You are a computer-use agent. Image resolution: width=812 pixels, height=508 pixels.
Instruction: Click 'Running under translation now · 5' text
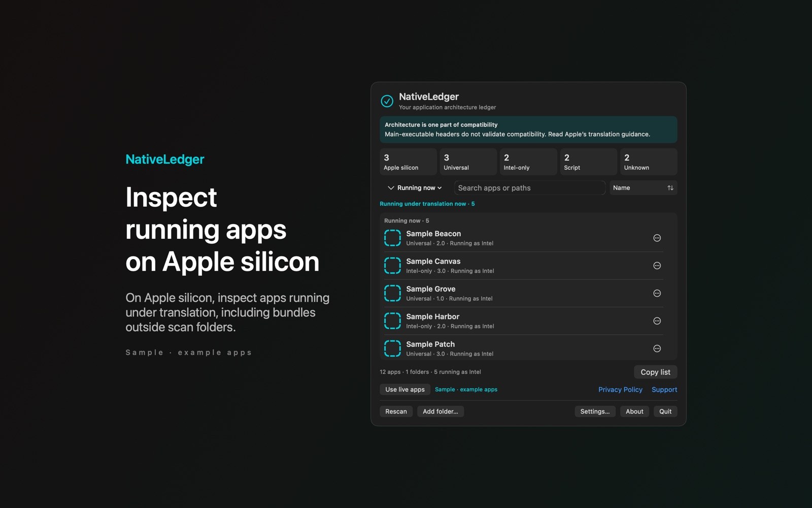(427, 204)
